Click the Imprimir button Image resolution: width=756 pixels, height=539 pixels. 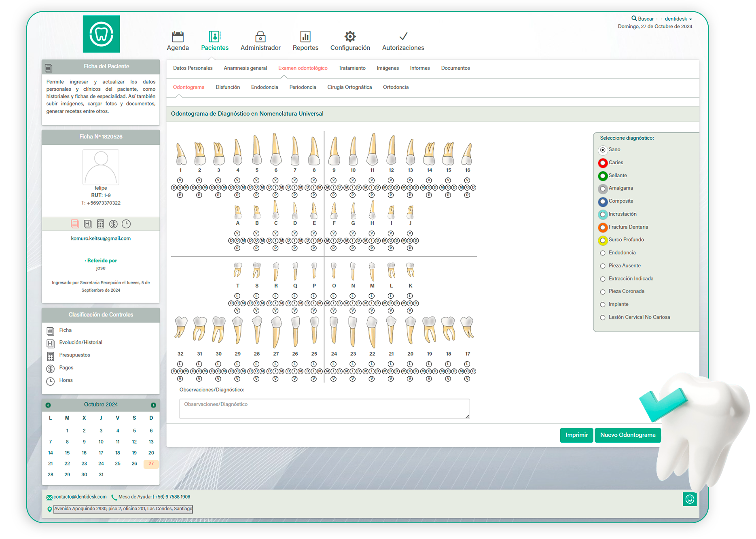pos(576,435)
